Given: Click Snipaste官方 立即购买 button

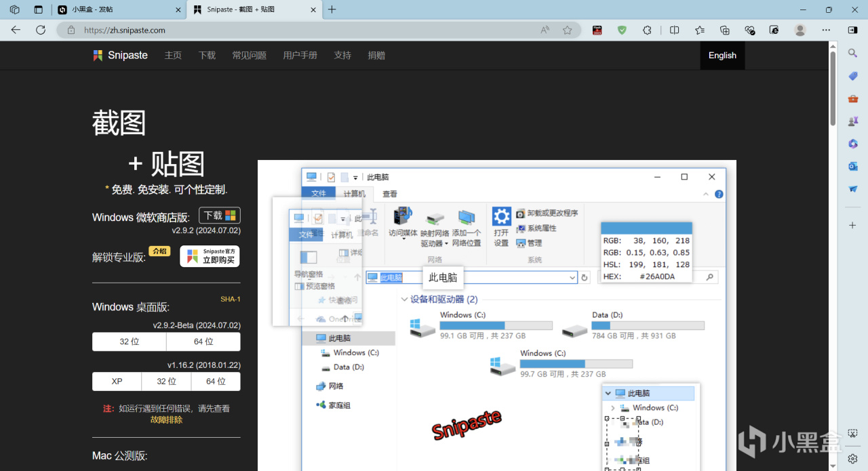Looking at the screenshot, I should coord(210,256).
